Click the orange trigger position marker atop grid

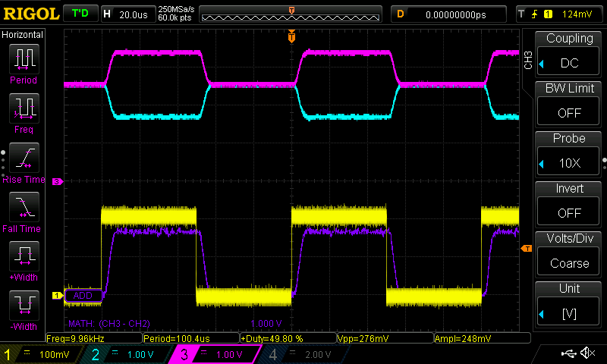291,36
